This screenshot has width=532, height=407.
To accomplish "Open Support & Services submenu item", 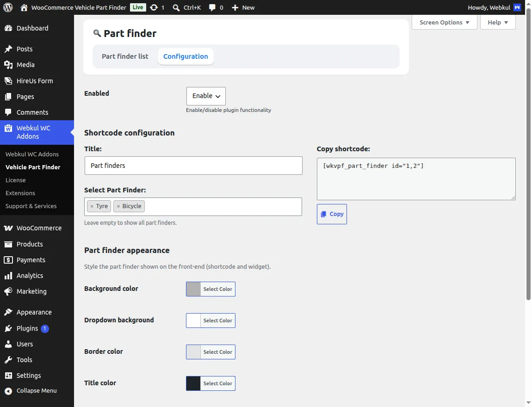I will tap(31, 206).
